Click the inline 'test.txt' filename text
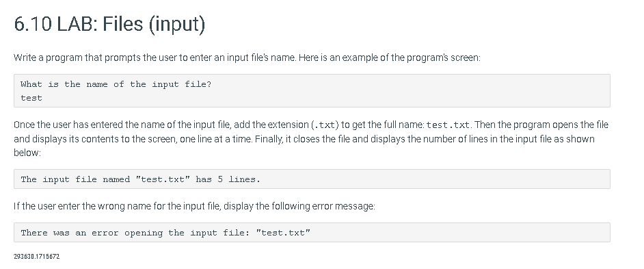 448,125
